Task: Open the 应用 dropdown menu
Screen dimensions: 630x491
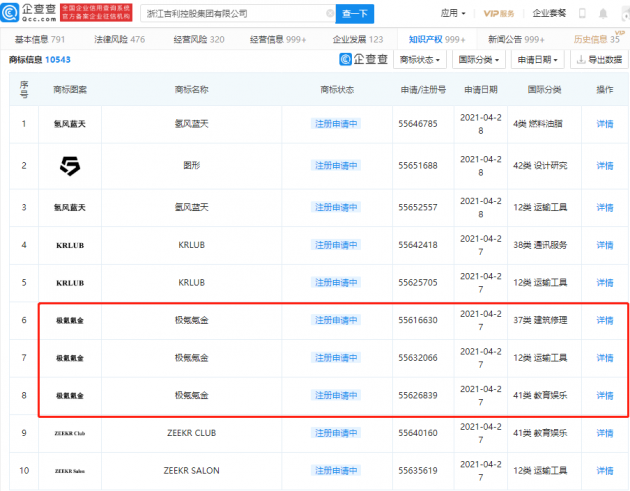Action: [453, 13]
